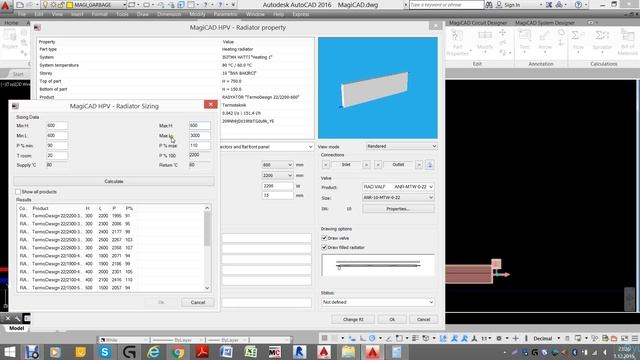Click the results list scroll down arrow
640x360 pixels.
pos(207,288)
